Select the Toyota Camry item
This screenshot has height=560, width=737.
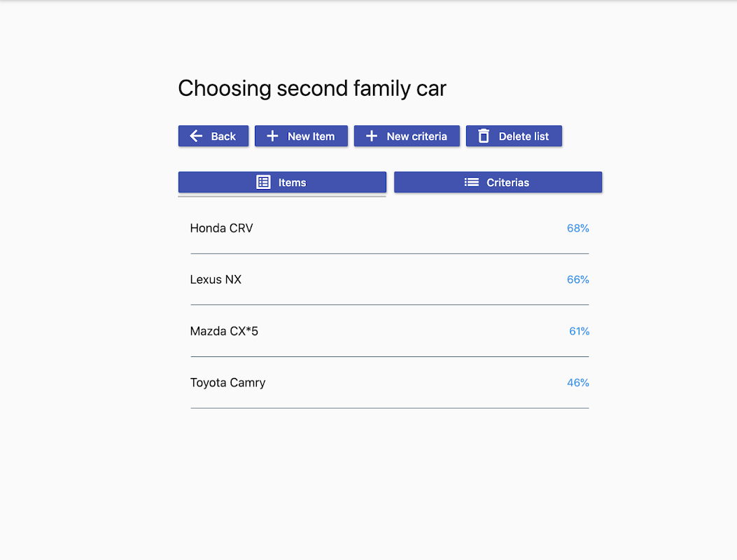(227, 383)
